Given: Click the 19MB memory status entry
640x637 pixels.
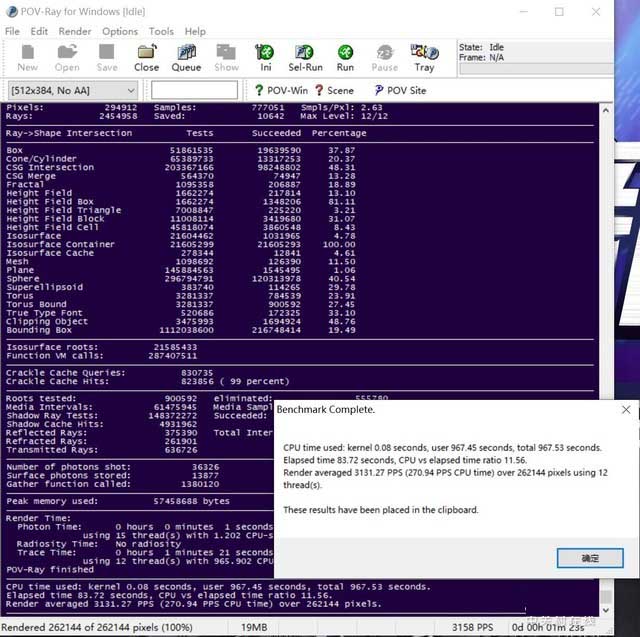Looking at the screenshot, I should tap(254, 627).
